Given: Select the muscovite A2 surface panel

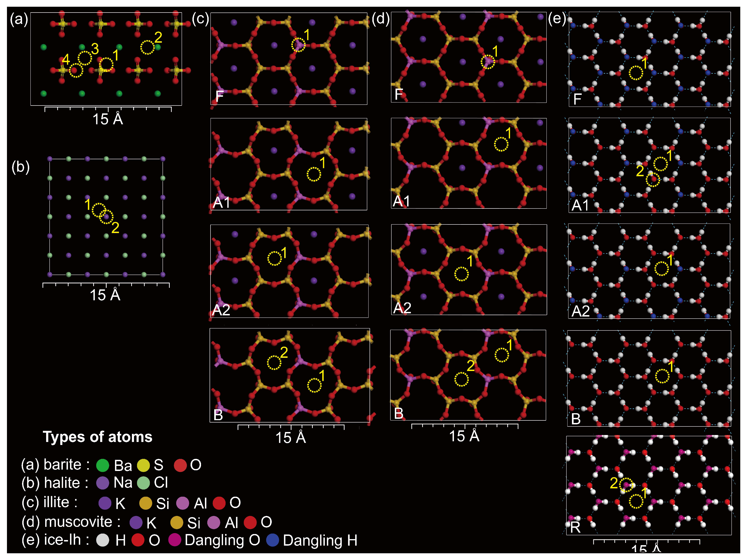Looking at the screenshot, I should pos(469,269).
